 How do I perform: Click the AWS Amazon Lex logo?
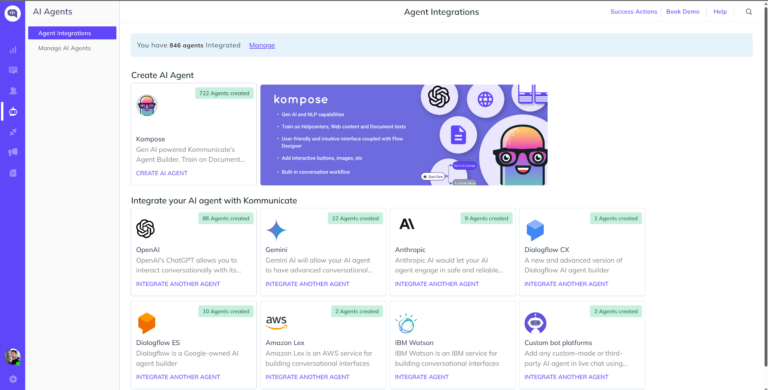point(276,322)
